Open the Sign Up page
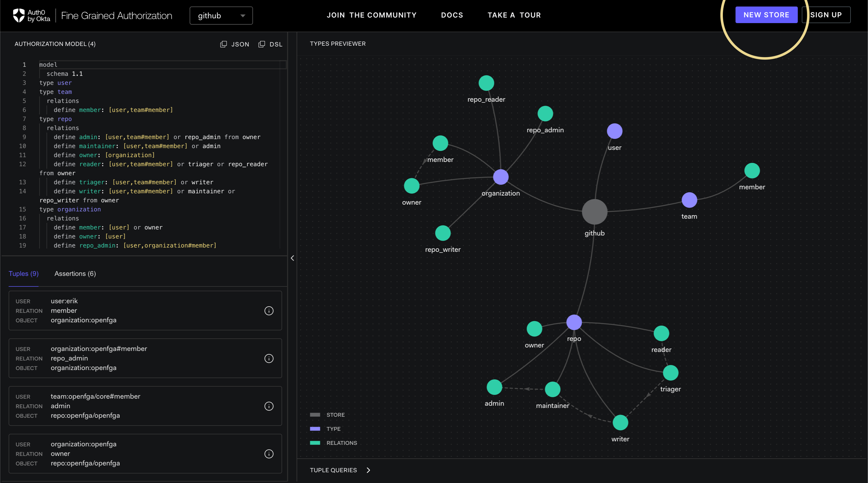The image size is (868, 483). (826, 15)
